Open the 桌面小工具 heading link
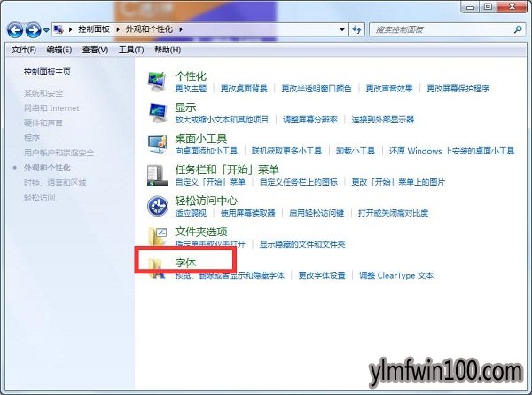This screenshot has height=395, width=532. (x=201, y=138)
